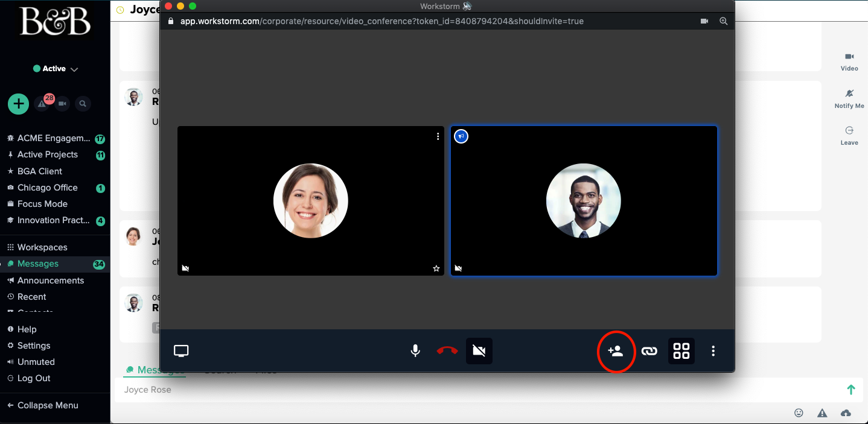Start screen sharing with the monitor icon
The image size is (868, 424).
pyautogui.click(x=181, y=351)
